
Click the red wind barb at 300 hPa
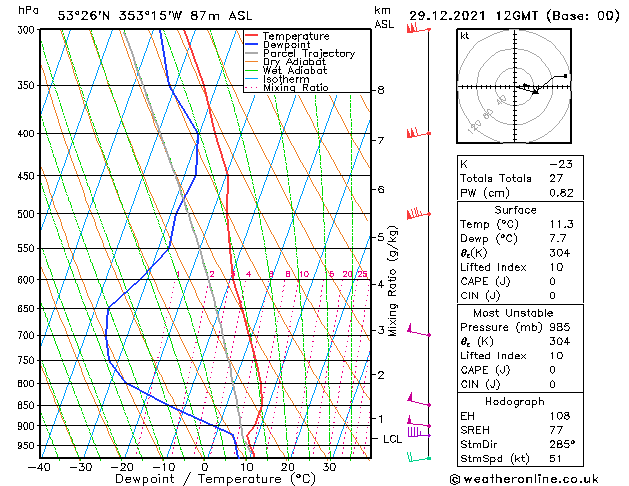click(418, 29)
